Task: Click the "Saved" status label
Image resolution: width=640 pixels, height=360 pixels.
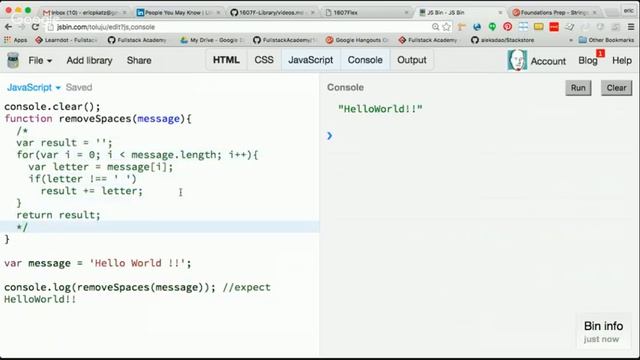Action: [79, 87]
